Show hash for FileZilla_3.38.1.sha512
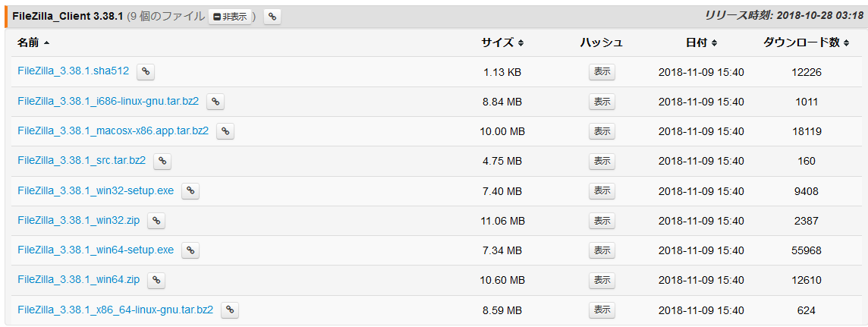The image size is (868, 327). pyautogui.click(x=602, y=72)
